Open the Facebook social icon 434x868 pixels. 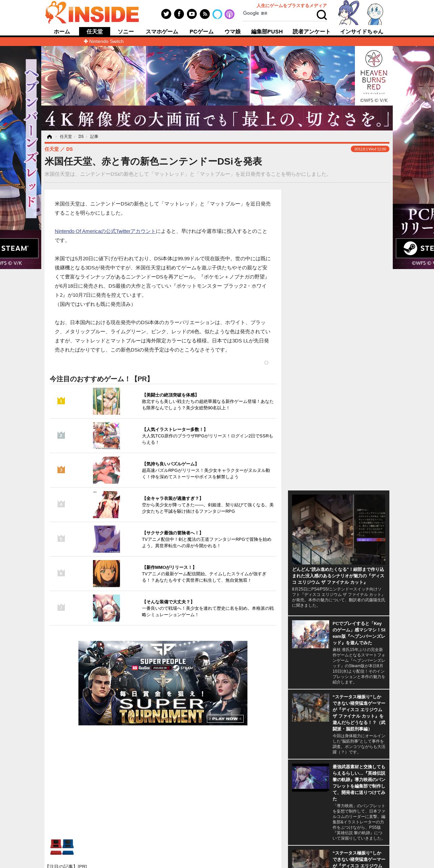point(179,14)
